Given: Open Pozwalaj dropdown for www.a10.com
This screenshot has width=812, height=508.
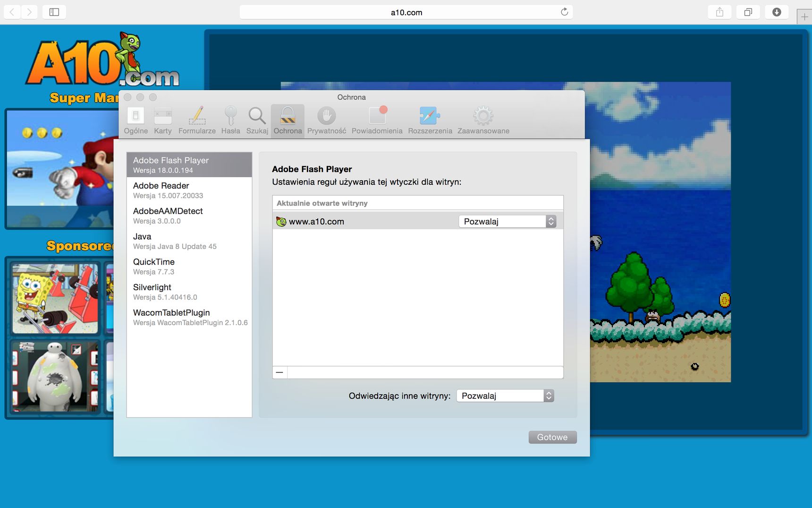Looking at the screenshot, I should (x=507, y=222).
